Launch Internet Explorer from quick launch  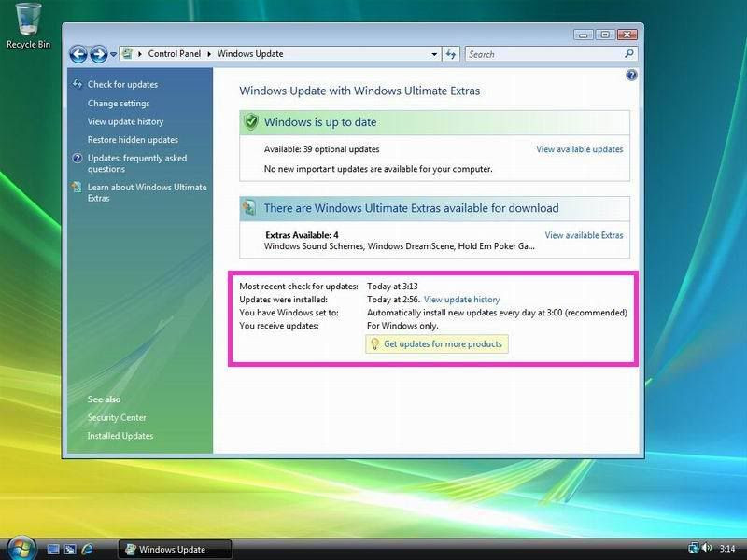click(x=87, y=549)
